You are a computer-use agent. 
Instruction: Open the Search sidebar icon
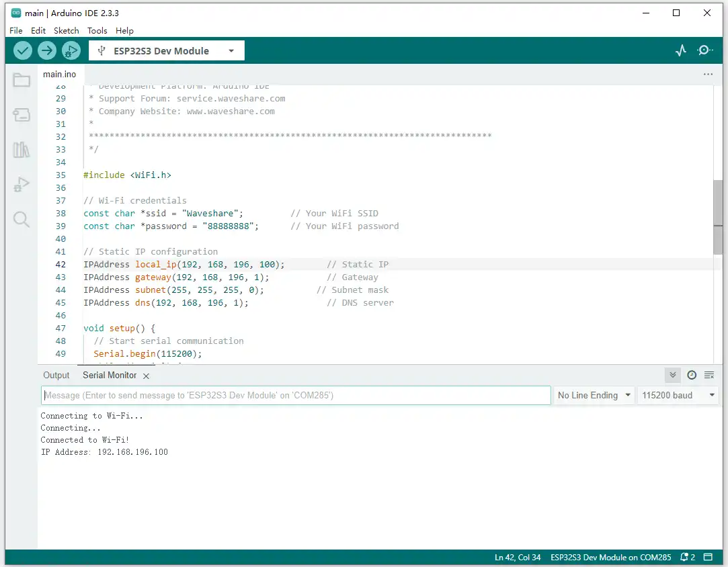coord(22,219)
